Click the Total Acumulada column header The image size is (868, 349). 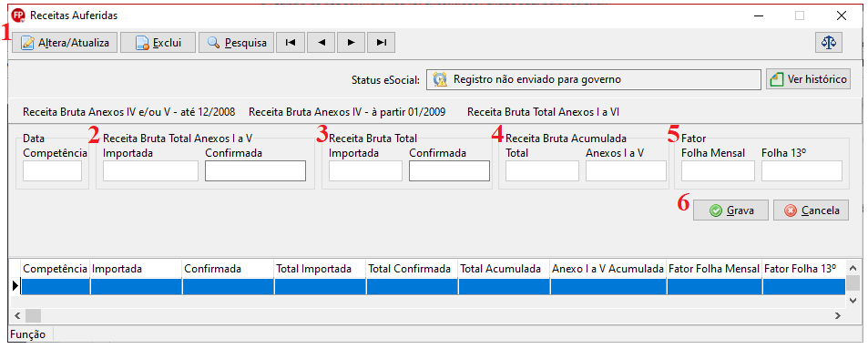(x=504, y=269)
